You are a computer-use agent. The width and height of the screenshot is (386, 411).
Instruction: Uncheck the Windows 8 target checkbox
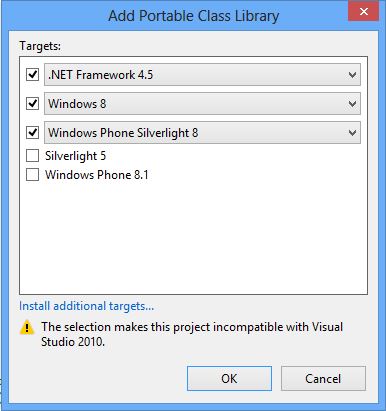(x=32, y=103)
